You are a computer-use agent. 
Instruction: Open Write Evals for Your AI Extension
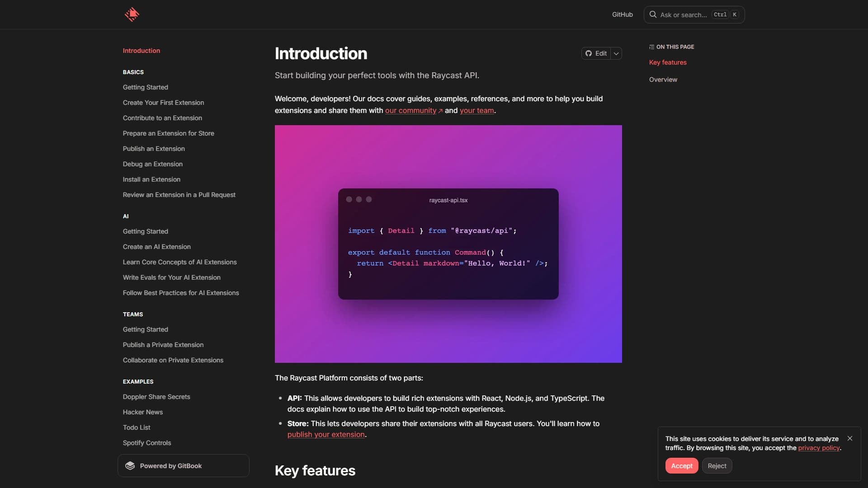click(172, 277)
